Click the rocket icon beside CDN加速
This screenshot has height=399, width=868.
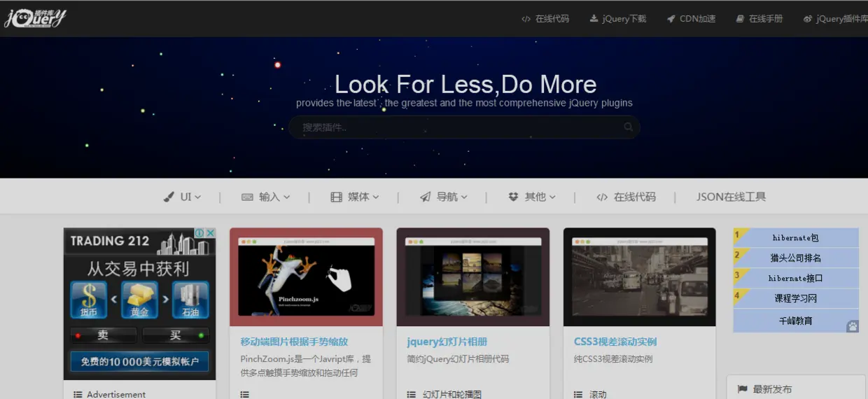671,19
